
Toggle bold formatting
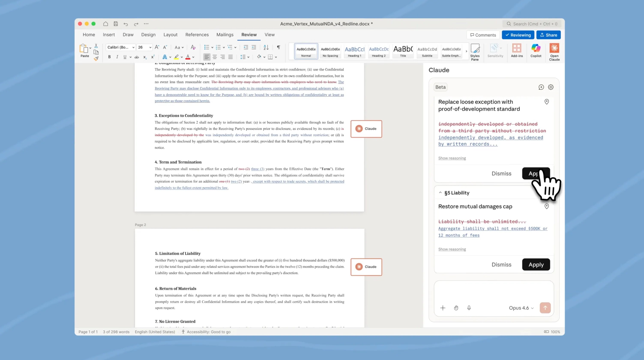point(109,57)
